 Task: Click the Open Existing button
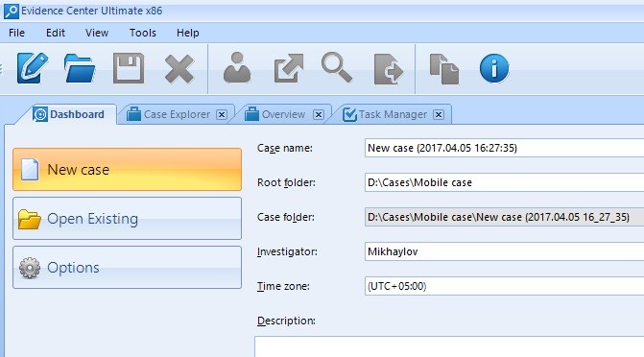coord(128,218)
